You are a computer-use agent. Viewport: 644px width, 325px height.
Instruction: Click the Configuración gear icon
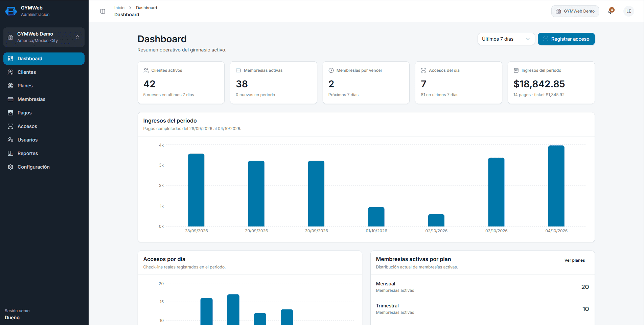10,167
